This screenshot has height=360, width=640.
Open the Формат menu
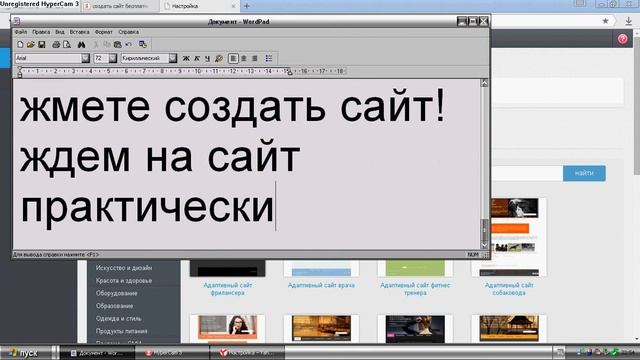(x=104, y=32)
